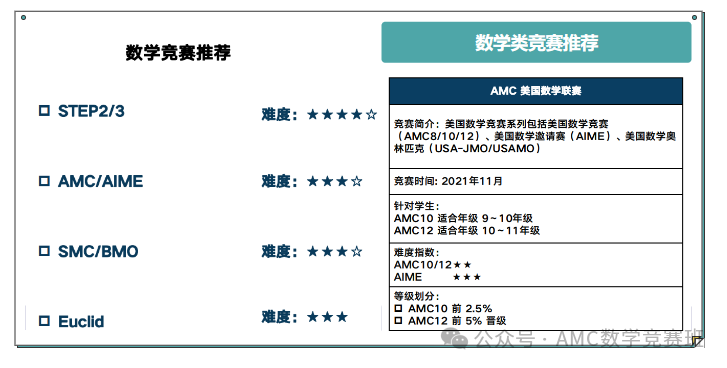Click the third star in Euclid difficulty
The image size is (727, 368).
342,317
